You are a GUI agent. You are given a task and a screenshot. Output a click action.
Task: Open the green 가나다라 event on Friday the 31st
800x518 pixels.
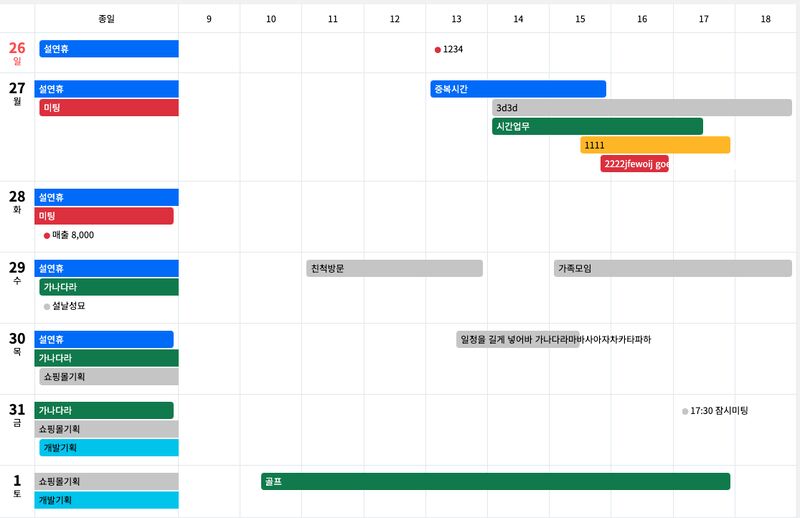104,410
